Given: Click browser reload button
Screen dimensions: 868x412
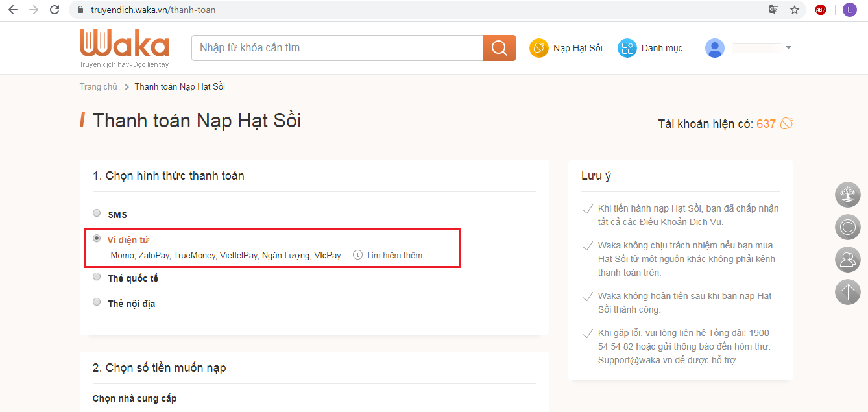Looking at the screenshot, I should [54, 10].
